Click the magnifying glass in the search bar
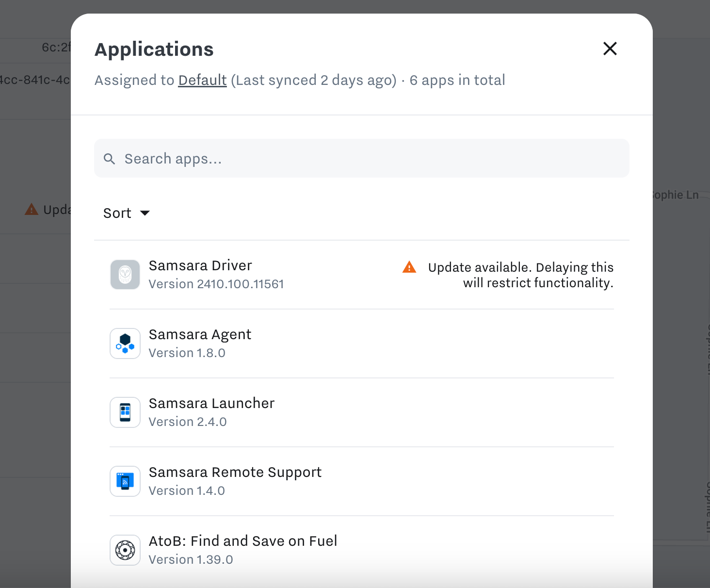This screenshot has height=588, width=710. point(110,158)
